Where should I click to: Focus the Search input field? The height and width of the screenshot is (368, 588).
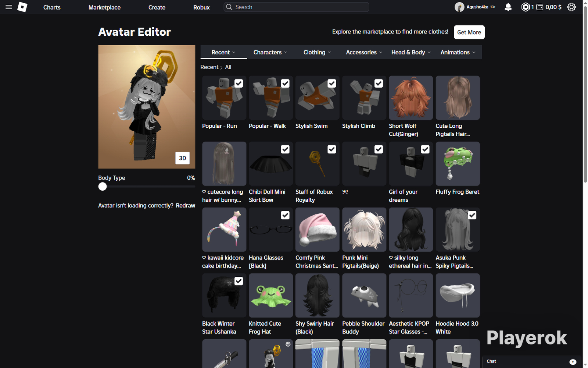coord(296,7)
